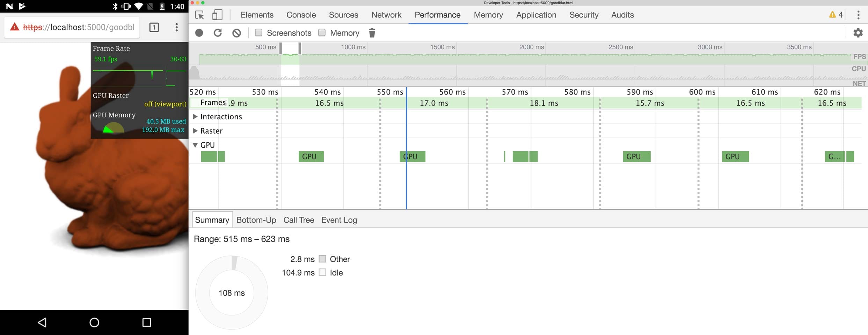Collapse the GPU track
Image resolution: width=868 pixels, height=335 pixels.
pyautogui.click(x=195, y=145)
